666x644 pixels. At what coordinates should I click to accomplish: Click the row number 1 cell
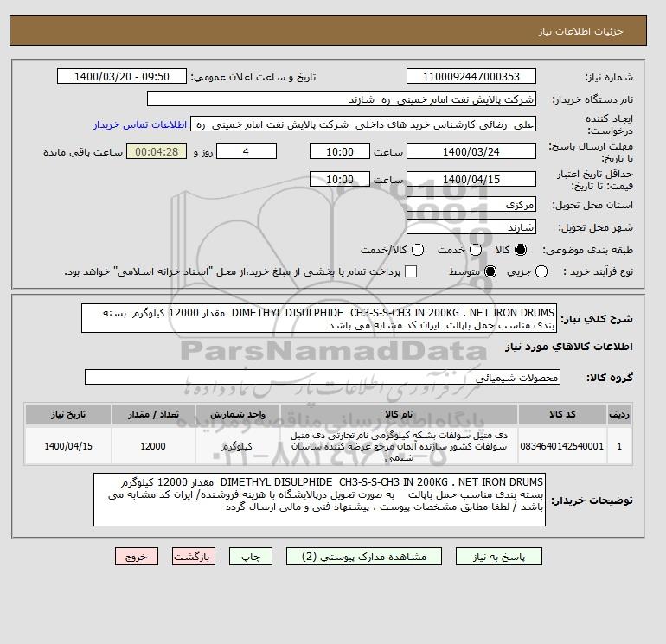619,446
